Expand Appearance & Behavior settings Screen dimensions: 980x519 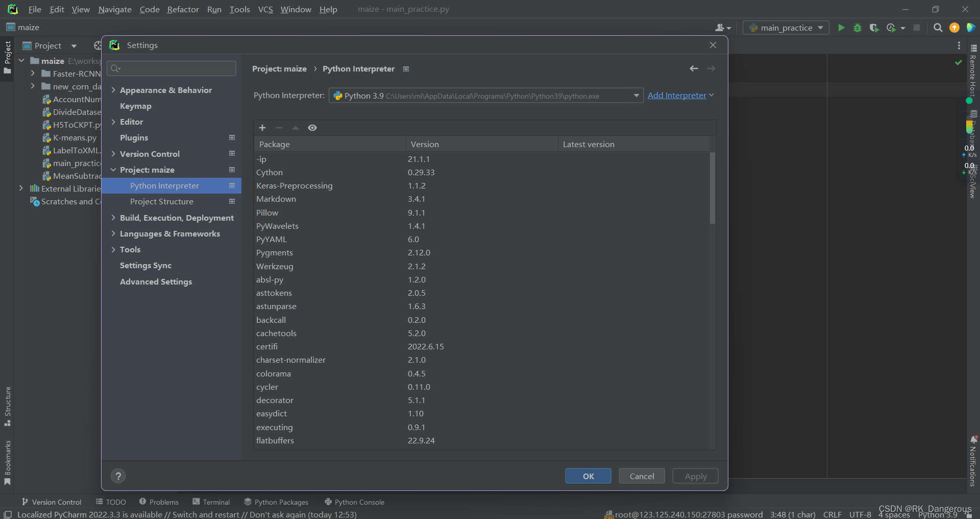point(113,90)
